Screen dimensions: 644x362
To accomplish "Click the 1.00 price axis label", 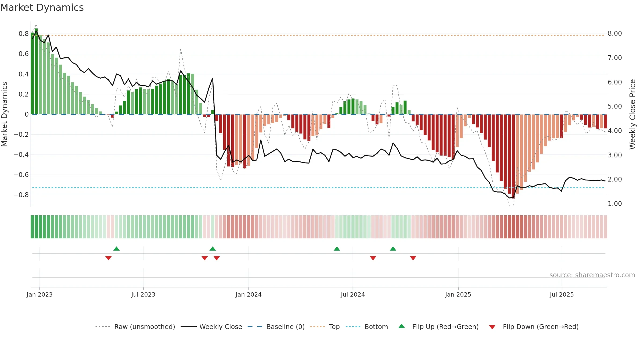I will (x=615, y=204).
